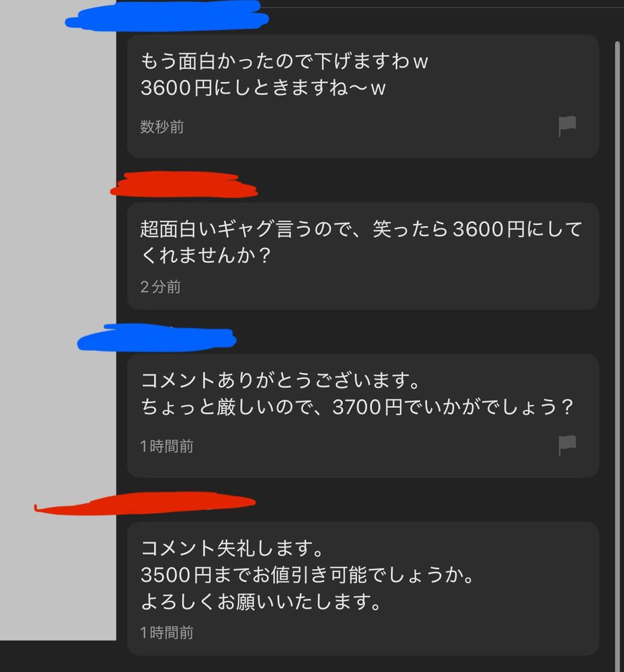This screenshot has height=672, width=624.
Task: Click the 1時間前 timestamp under the 3700円 comment
Action: pos(167,446)
